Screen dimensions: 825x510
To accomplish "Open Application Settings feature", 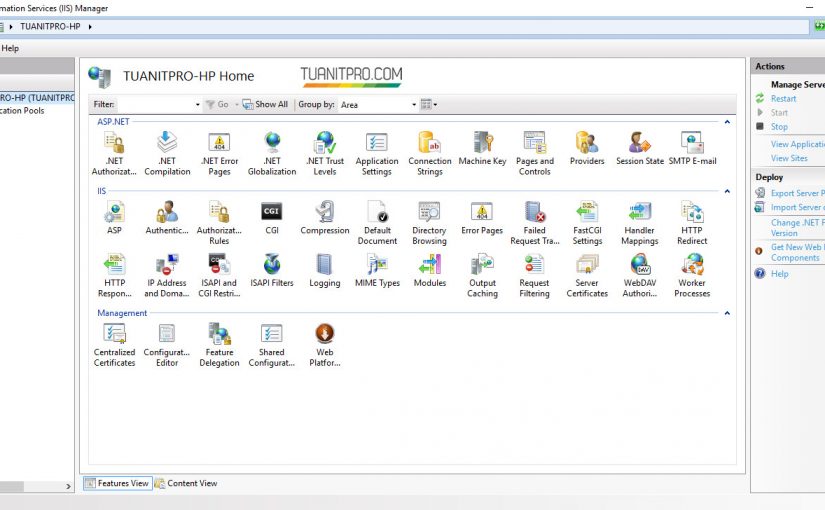I will [377, 153].
